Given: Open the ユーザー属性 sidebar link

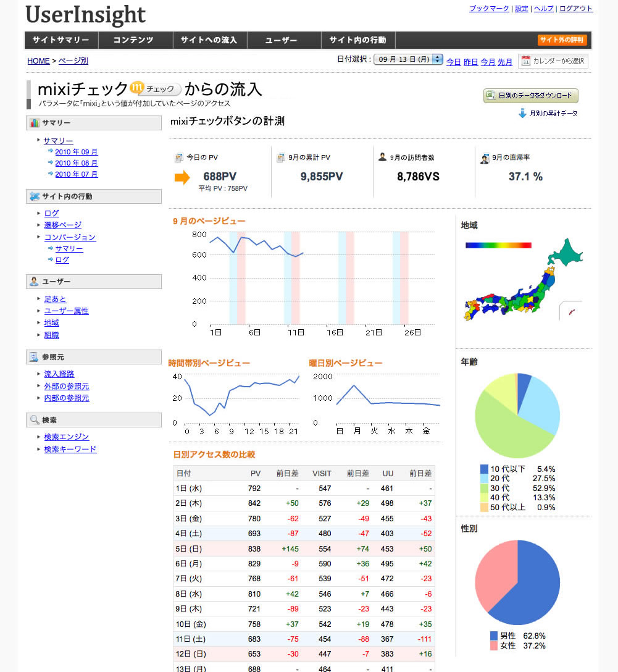Looking at the screenshot, I should (x=67, y=311).
